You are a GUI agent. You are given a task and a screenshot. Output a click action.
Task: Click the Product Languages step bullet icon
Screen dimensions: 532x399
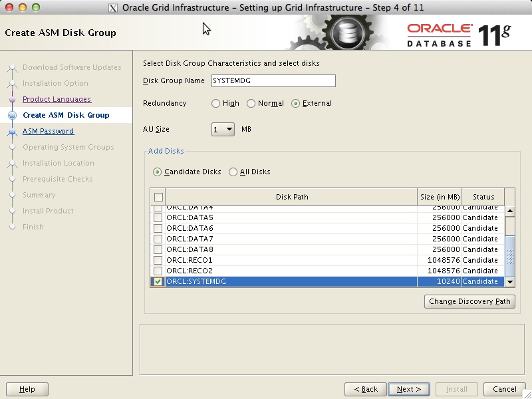pos(12,99)
